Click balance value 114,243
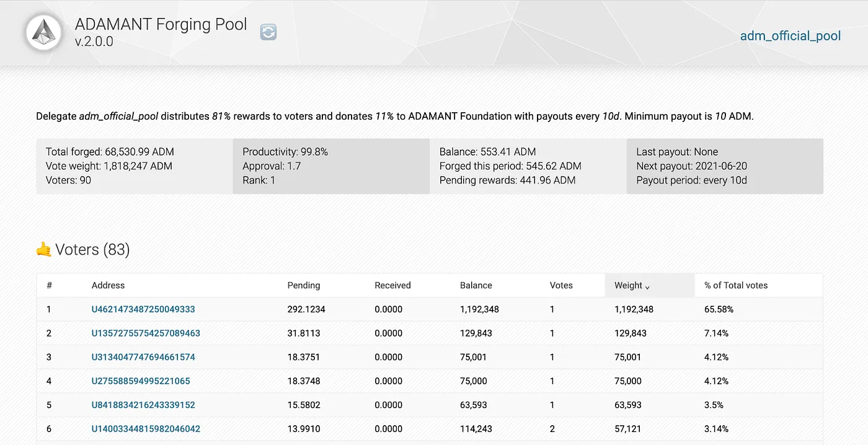The image size is (868, 445). click(476, 428)
